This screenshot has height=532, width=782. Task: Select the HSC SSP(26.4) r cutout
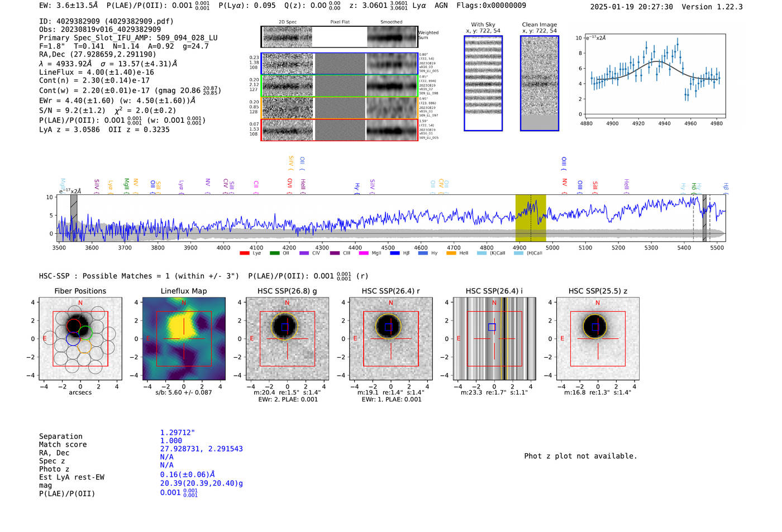(391, 339)
